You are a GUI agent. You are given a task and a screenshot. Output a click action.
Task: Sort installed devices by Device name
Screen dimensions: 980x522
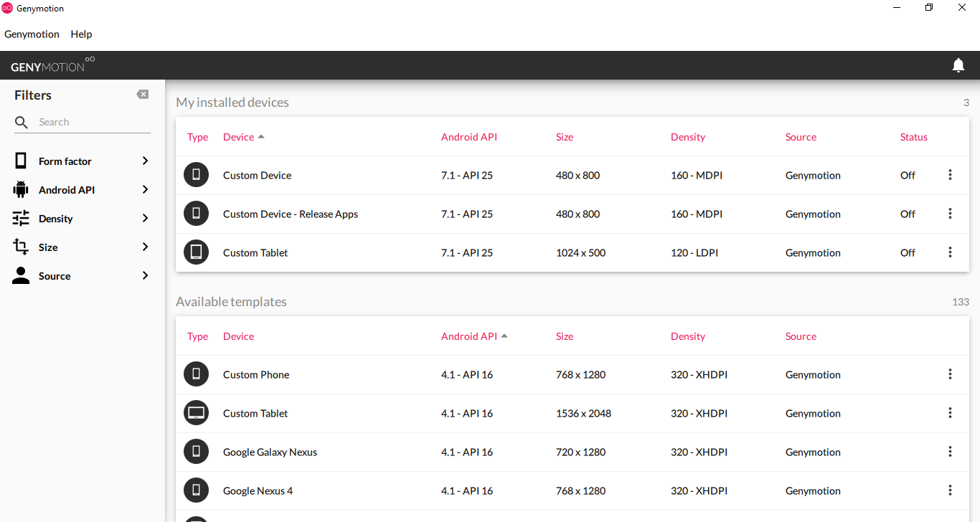click(x=243, y=137)
